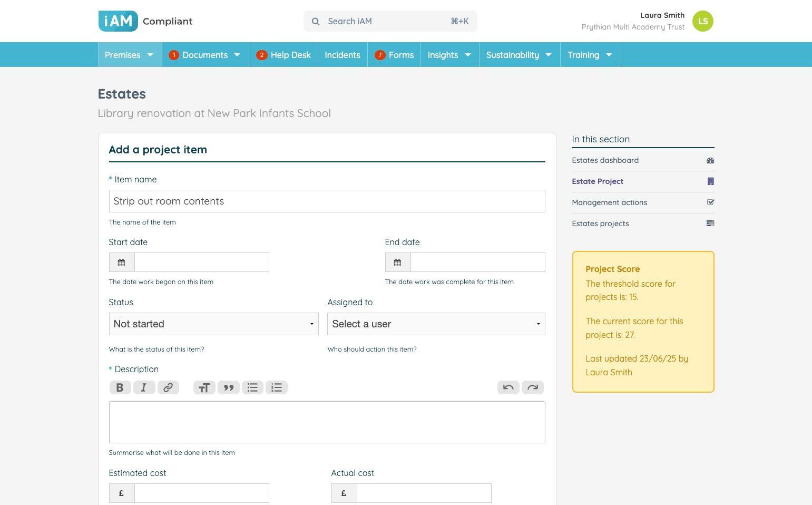Click the Prythian Multi Academy Trust text
Screen dimensions: 812x505
coord(633,27)
